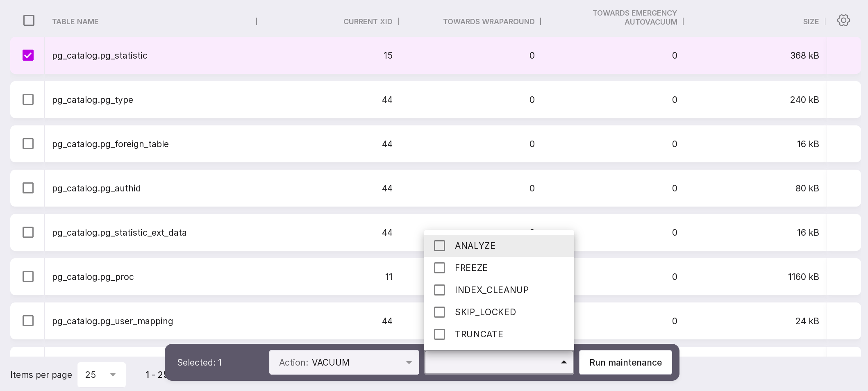868x391 pixels.
Task: Collapse the vacuum options dropdown arrow
Action: coord(564,362)
